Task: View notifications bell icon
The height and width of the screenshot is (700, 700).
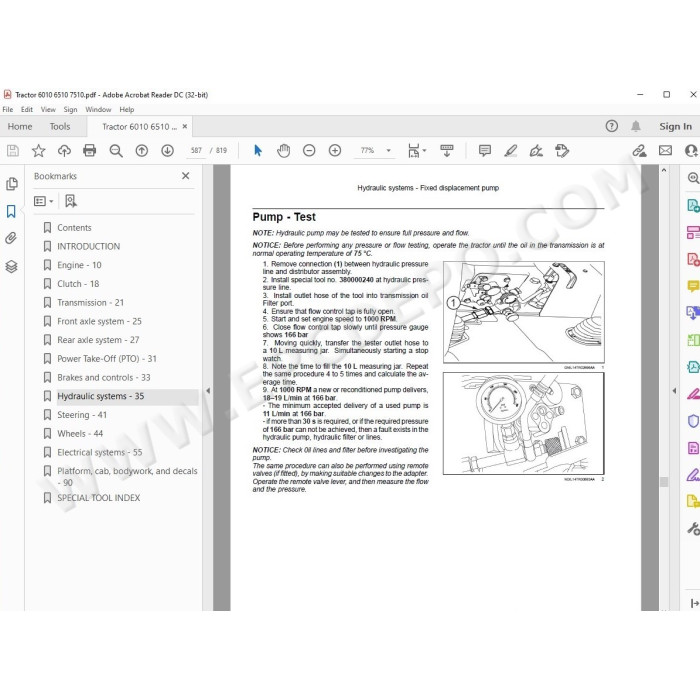Action: point(636,126)
